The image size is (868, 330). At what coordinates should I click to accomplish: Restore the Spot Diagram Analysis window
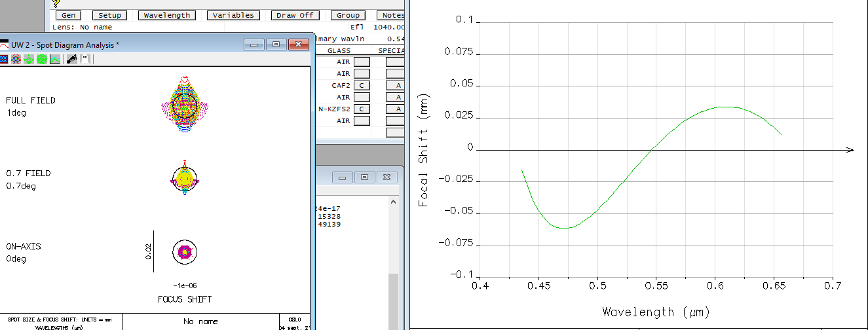[x=276, y=44]
